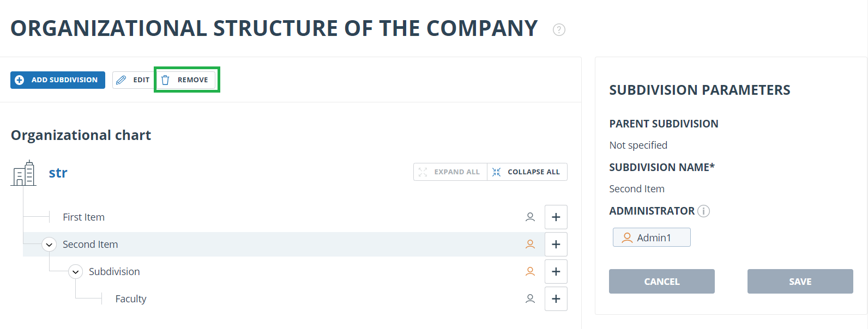Click the Collapse All button
The width and height of the screenshot is (868, 329).
(x=527, y=172)
